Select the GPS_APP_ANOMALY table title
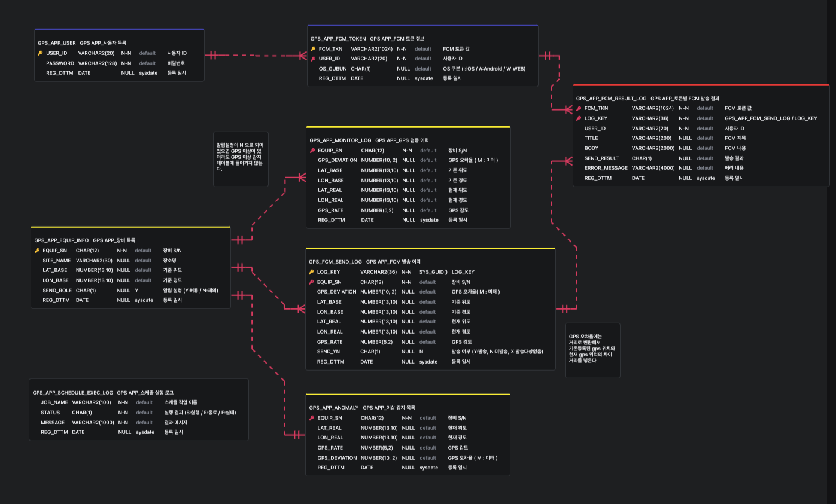Screen dimensions: 836x504 click(x=334, y=408)
